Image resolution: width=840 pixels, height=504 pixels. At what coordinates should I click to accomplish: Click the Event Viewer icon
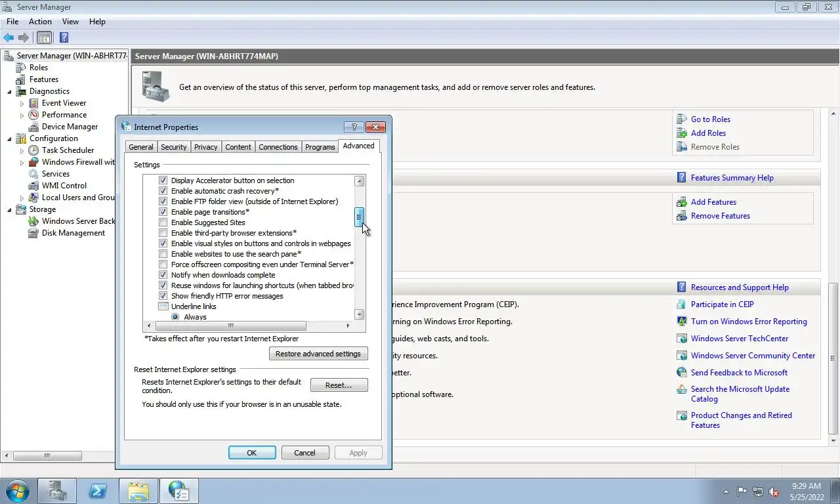[34, 103]
